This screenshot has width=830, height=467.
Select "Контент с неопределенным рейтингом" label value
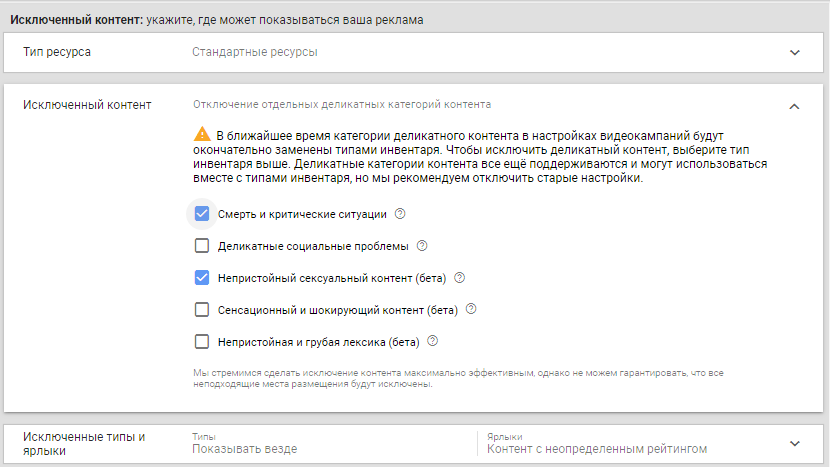click(596, 449)
